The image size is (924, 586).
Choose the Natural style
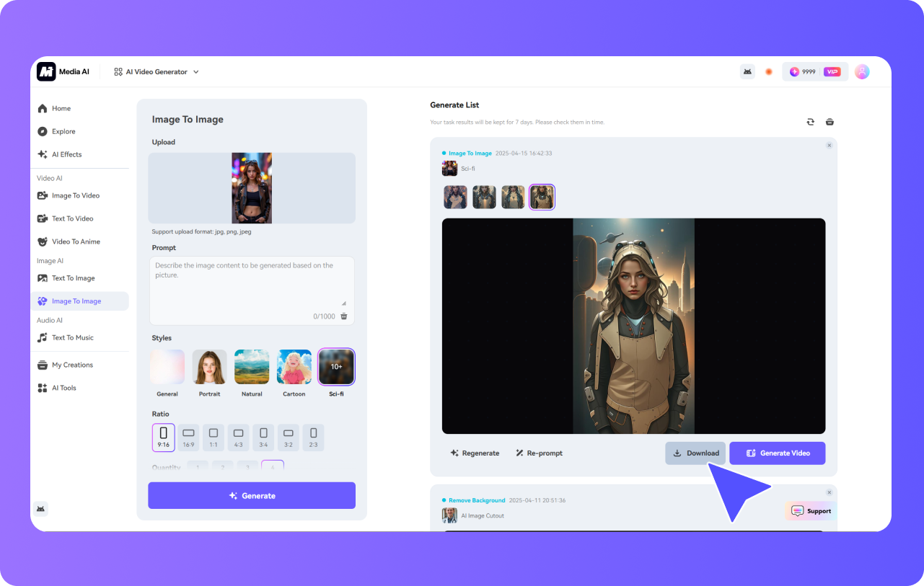(x=252, y=367)
